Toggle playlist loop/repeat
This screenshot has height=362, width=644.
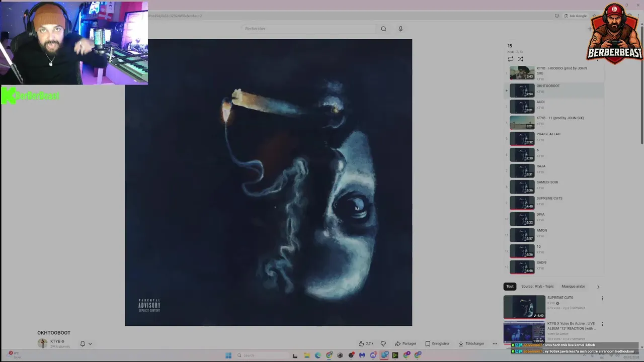click(x=511, y=59)
